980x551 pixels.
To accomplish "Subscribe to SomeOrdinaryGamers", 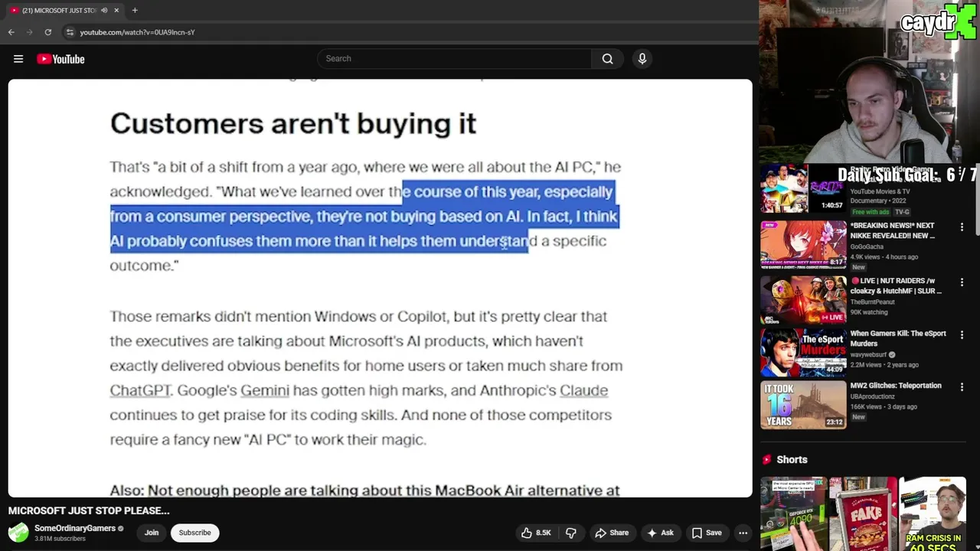I will point(194,533).
